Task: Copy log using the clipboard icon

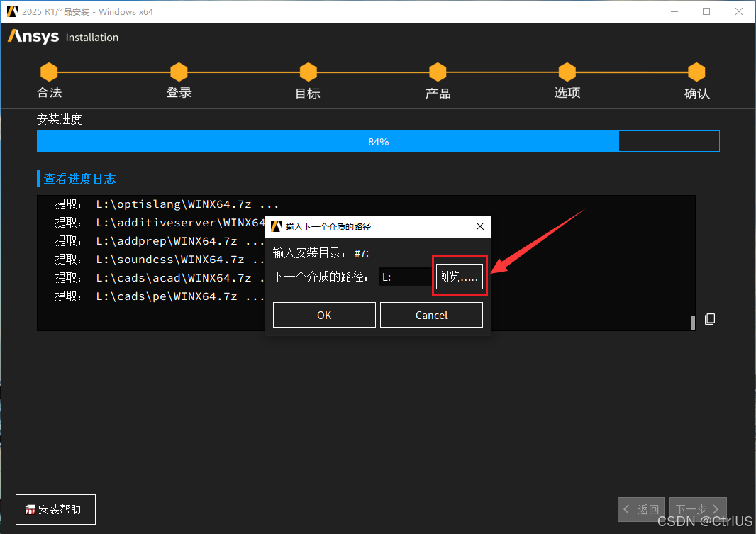Action: [710, 319]
